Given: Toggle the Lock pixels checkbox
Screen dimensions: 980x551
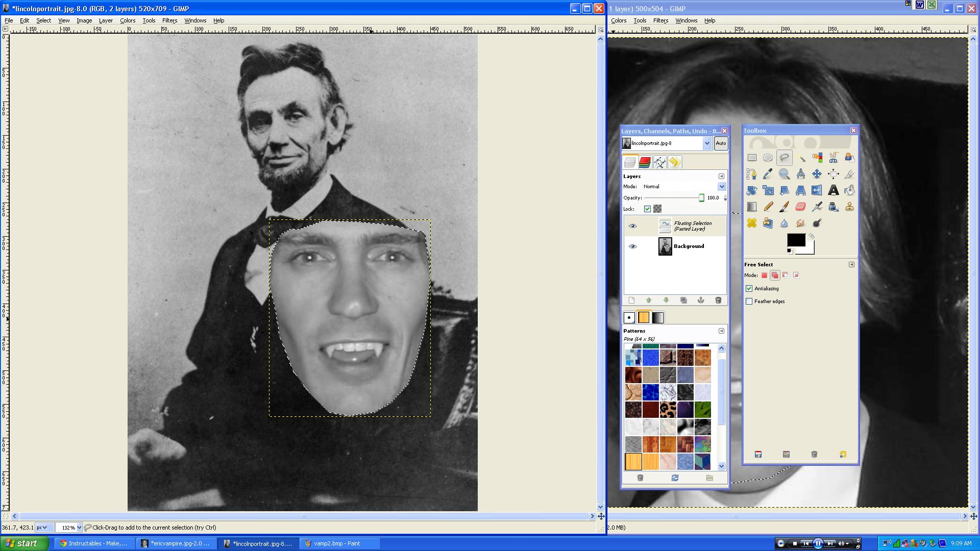Looking at the screenshot, I should click(647, 209).
